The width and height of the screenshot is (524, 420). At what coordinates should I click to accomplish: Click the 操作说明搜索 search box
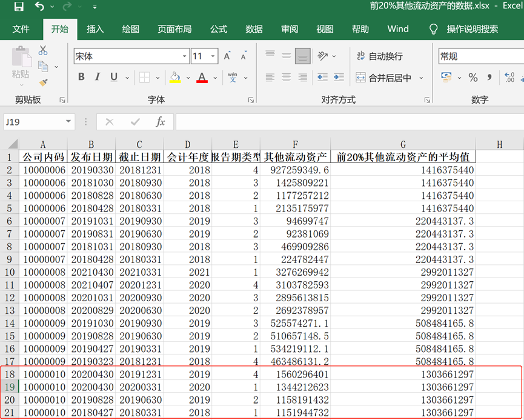tap(473, 29)
